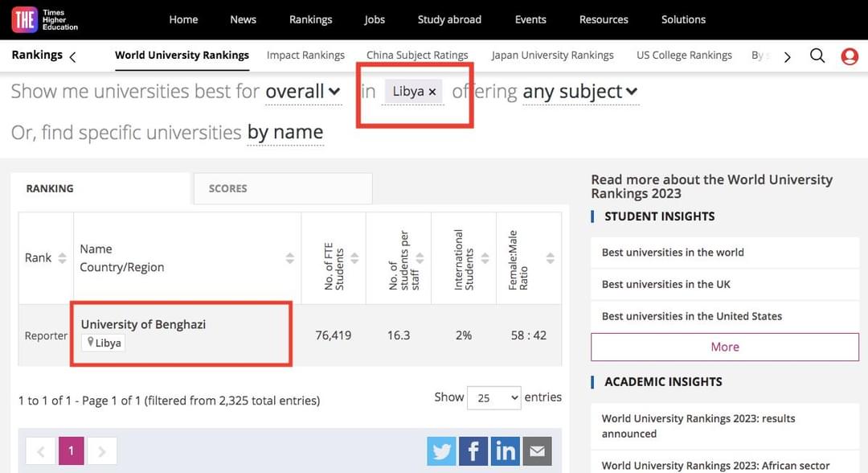Viewport: 868px width, 473px height.
Task: Select the China Subject Ratings tab
Action: point(417,56)
